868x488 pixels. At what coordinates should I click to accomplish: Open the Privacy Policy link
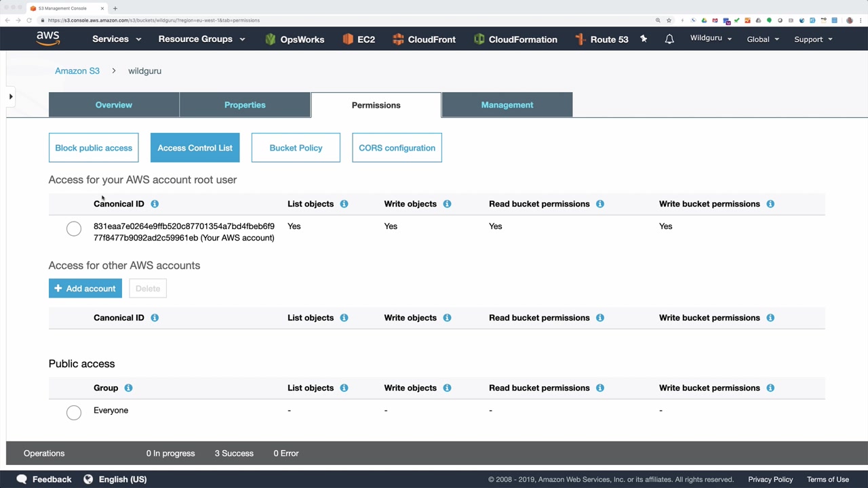(770, 479)
